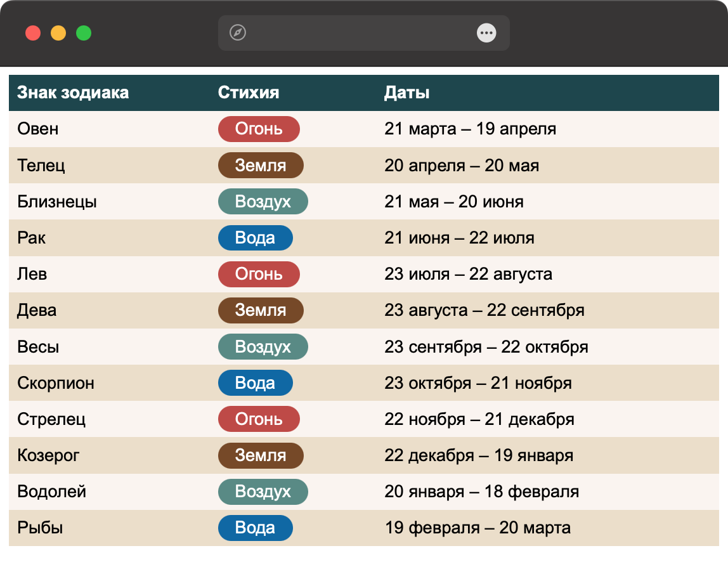This screenshot has height=567, width=728.
Task: Select the "Воздух" badge in Водолей row
Action: click(x=263, y=492)
